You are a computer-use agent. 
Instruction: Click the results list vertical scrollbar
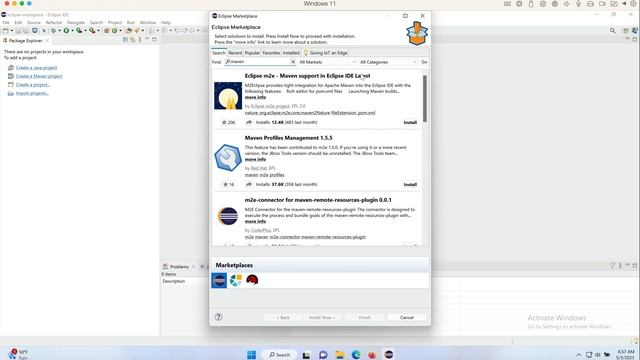[425, 98]
